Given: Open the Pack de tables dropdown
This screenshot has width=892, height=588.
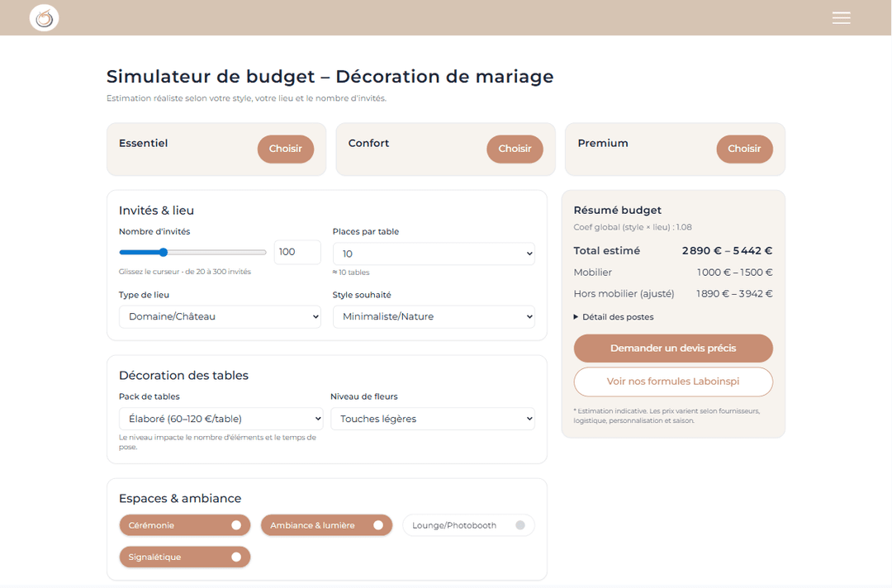Looking at the screenshot, I should (x=220, y=418).
